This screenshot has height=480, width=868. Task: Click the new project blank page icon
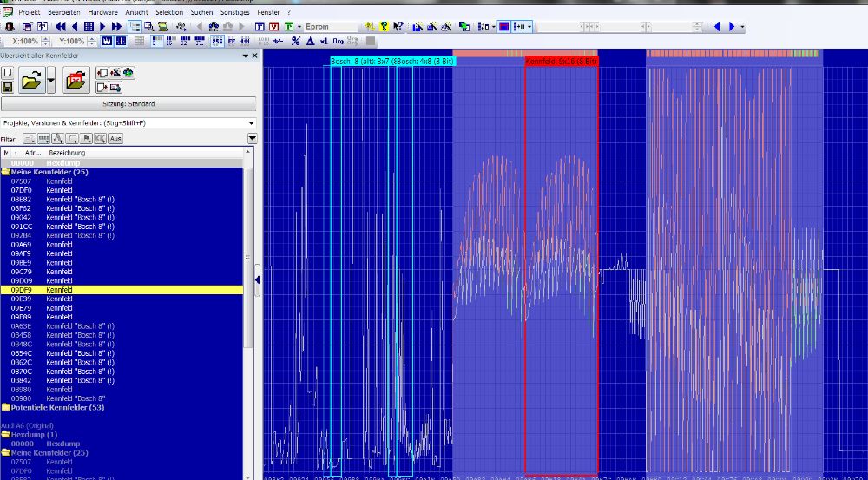click(x=7, y=73)
